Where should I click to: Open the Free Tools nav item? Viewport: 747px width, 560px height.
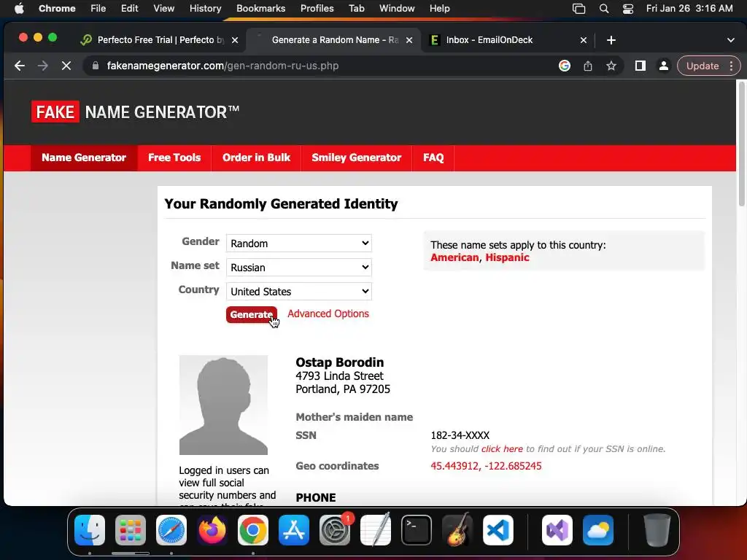point(174,157)
